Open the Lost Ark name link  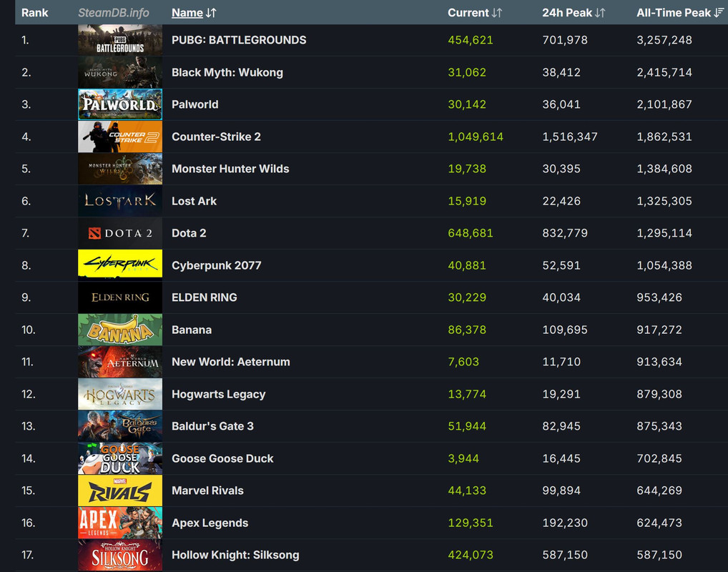click(x=194, y=201)
